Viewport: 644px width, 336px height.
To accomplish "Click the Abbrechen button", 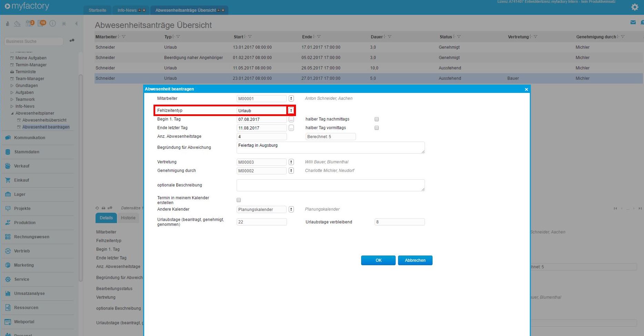I will click(415, 260).
